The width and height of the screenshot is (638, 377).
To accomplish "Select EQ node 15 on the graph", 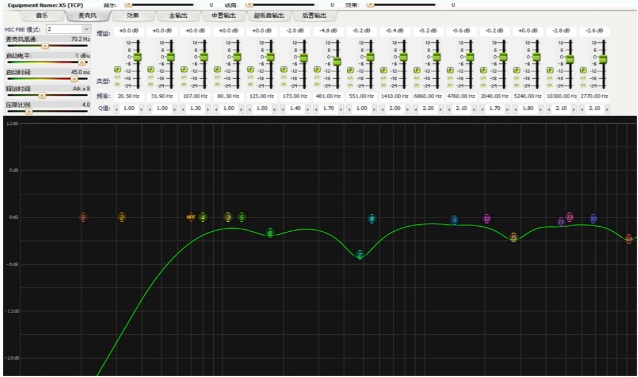I will tap(513, 238).
